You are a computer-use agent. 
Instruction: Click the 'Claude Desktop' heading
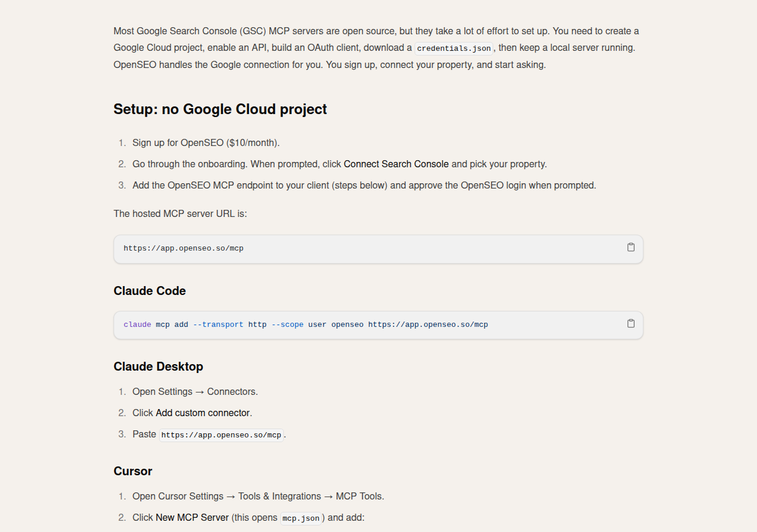158,366
